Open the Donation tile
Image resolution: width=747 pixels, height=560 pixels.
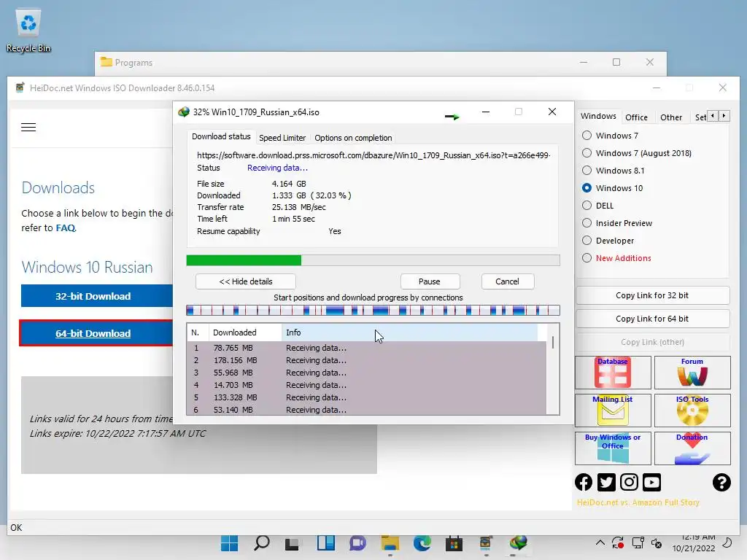pyautogui.click(x=692, y=448)
